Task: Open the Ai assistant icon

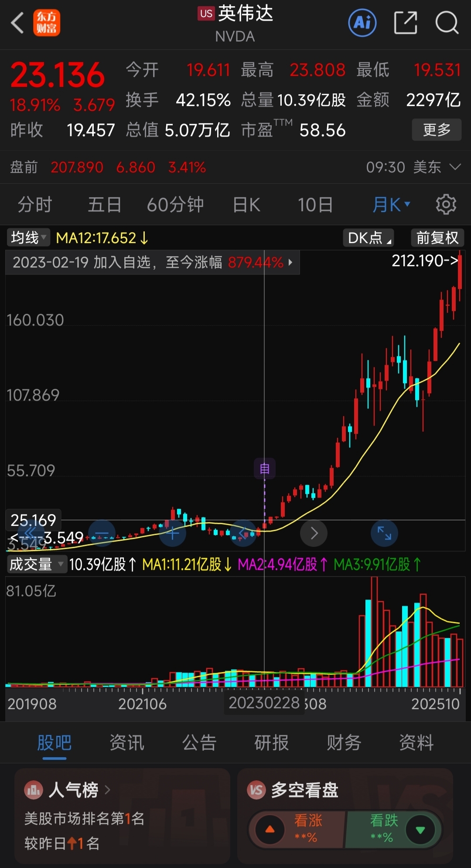Action: click(x=362, y=22)
